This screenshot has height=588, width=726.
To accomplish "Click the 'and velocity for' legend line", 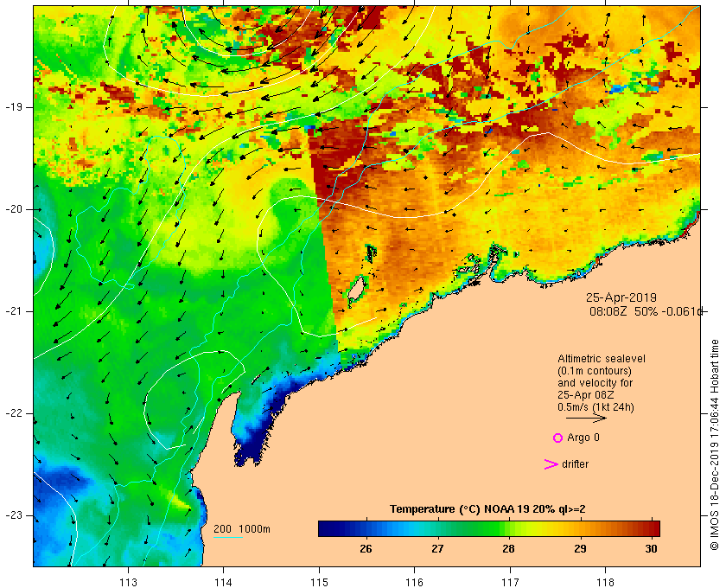I will 595,383.
